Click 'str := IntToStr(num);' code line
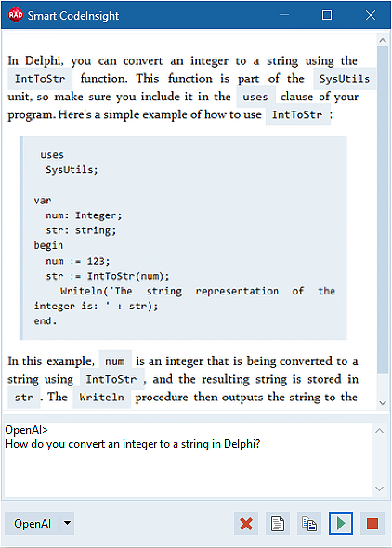Screen dimensions: 392x548 (x=107, y=276)
